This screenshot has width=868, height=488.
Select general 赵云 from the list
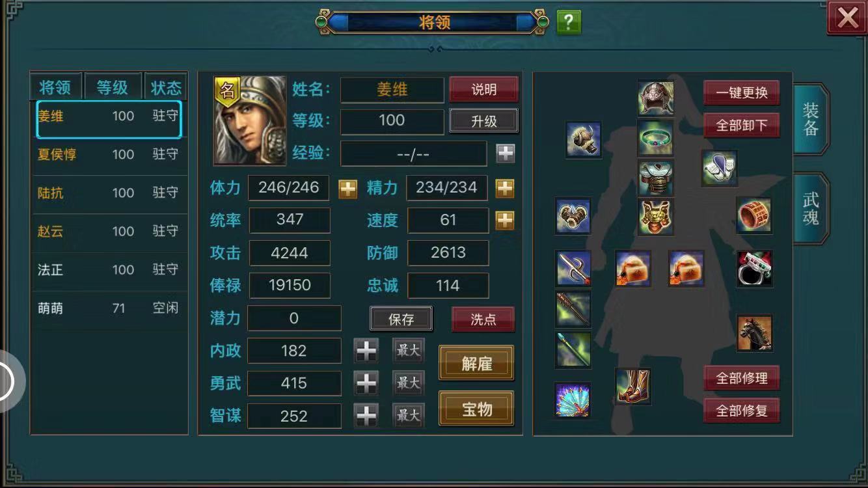coord(109,232)
